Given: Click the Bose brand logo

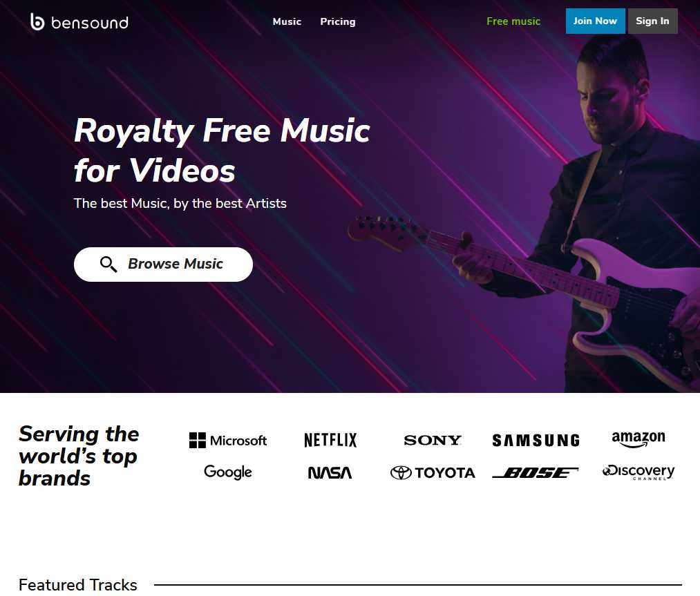Looking at the screenshot, I should pyautogui.click(x=536, y=472).
